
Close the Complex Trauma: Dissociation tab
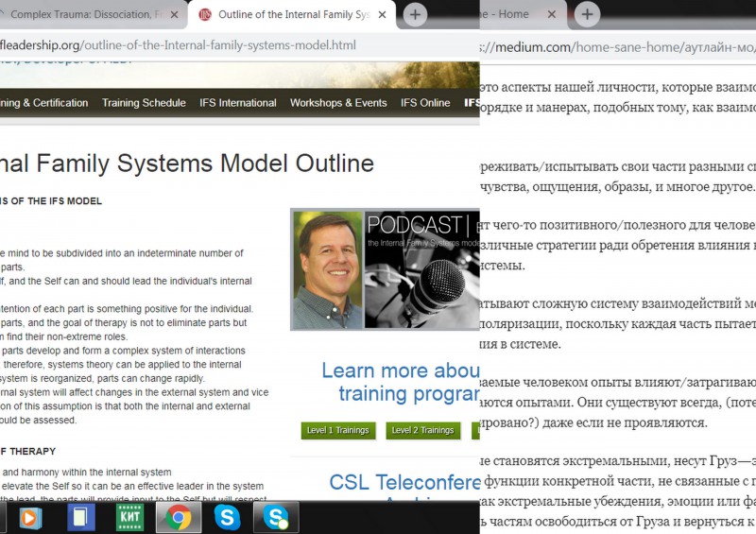pyautogui.click(x=175, y=15)
